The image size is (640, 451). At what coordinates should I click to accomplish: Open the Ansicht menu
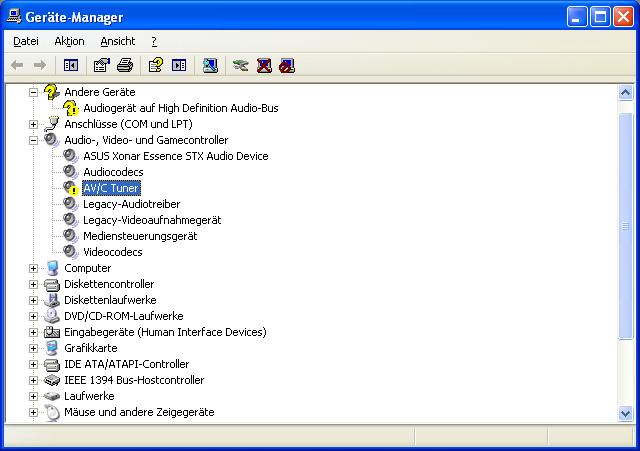pyautogui.click(x=117, y=41)
